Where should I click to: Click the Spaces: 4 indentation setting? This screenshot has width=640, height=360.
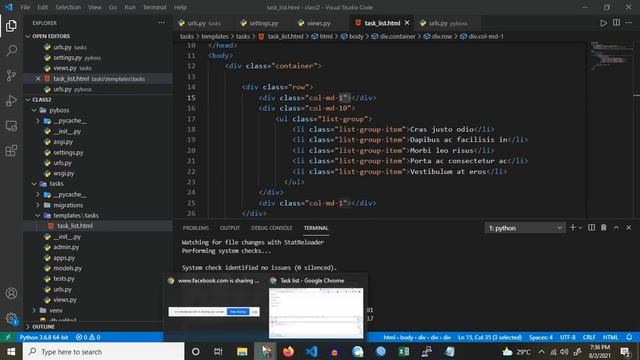541,337
